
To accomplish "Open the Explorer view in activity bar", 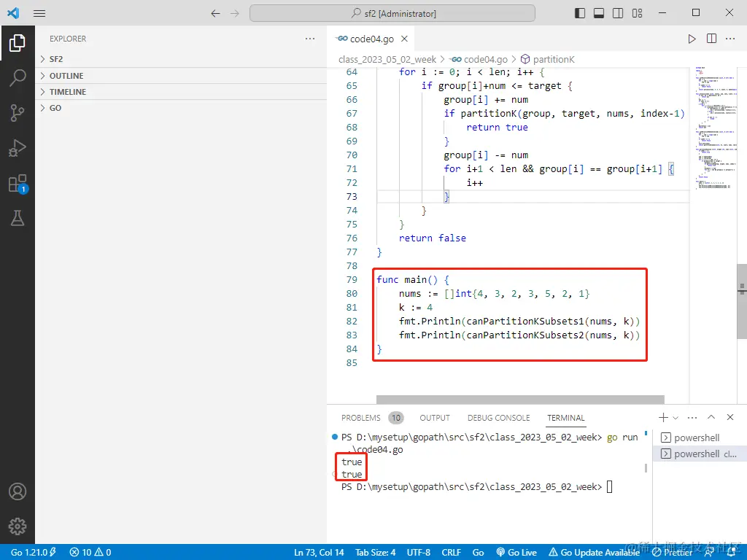I will tap(18, 43).
